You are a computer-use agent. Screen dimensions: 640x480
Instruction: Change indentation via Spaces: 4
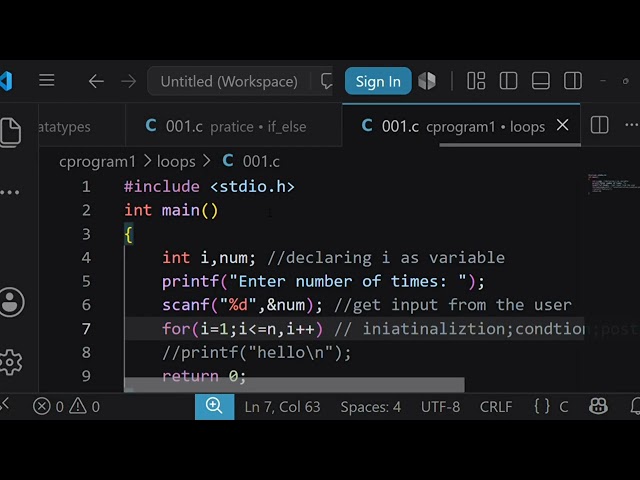(x=371, y=407)
